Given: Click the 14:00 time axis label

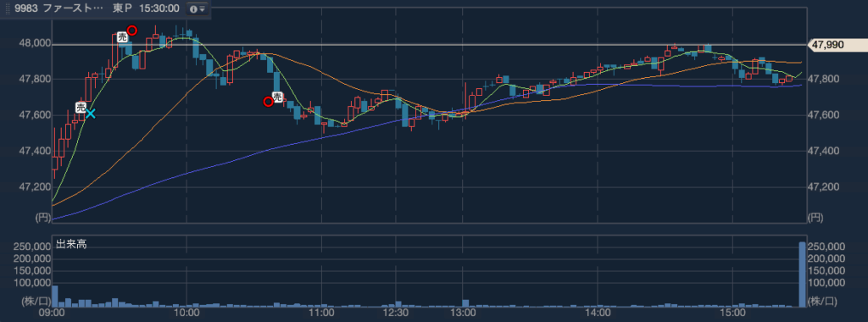Looking at the screenshot, I should tap(597, 314).
